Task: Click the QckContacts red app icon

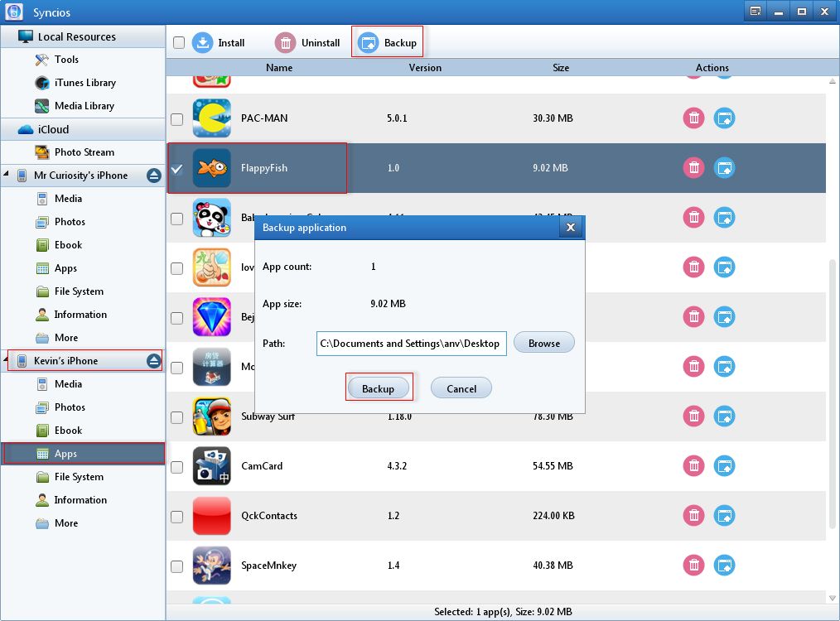Action: 211,516
